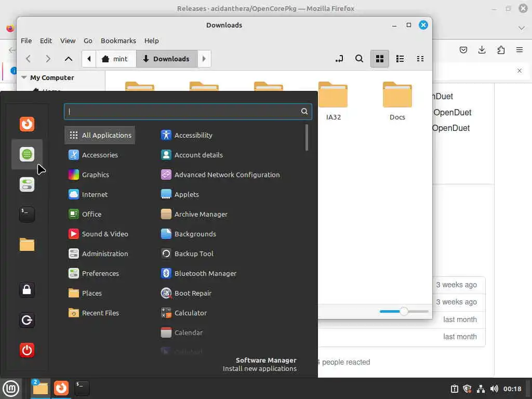The height and width of the screenshot is (399, 532).
Task: Go up to parent folder
Action: [x=68, y=59]
